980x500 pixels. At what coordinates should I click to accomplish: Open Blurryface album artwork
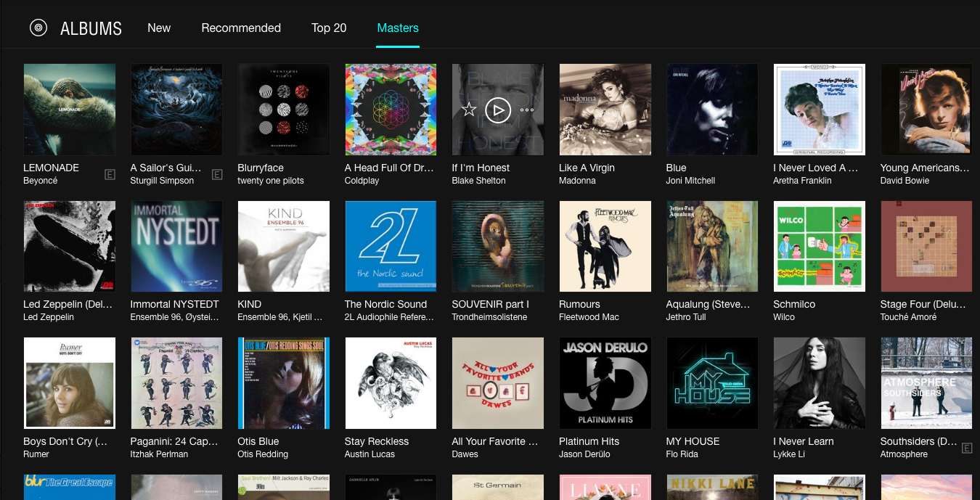[284, 110]
